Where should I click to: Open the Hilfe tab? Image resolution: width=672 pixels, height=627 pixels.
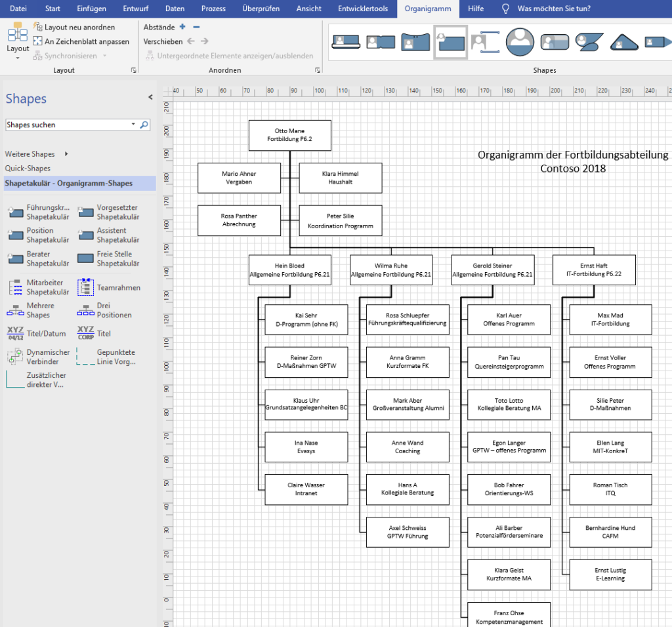point(476,9)
